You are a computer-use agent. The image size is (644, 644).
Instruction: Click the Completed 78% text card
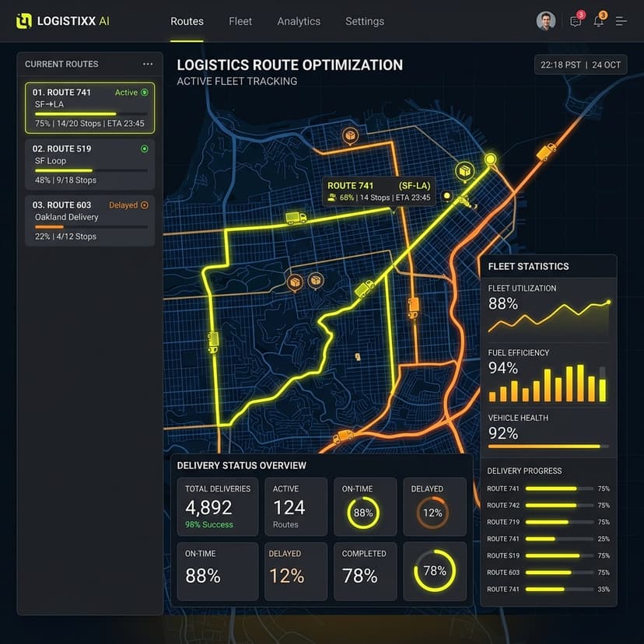tap(366, 572)
